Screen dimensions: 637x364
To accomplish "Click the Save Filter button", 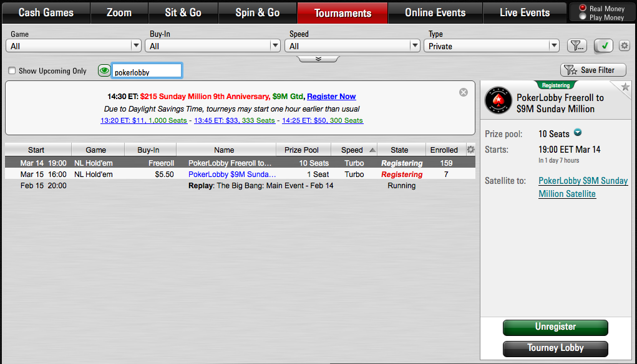I will (x=593, y=70).
